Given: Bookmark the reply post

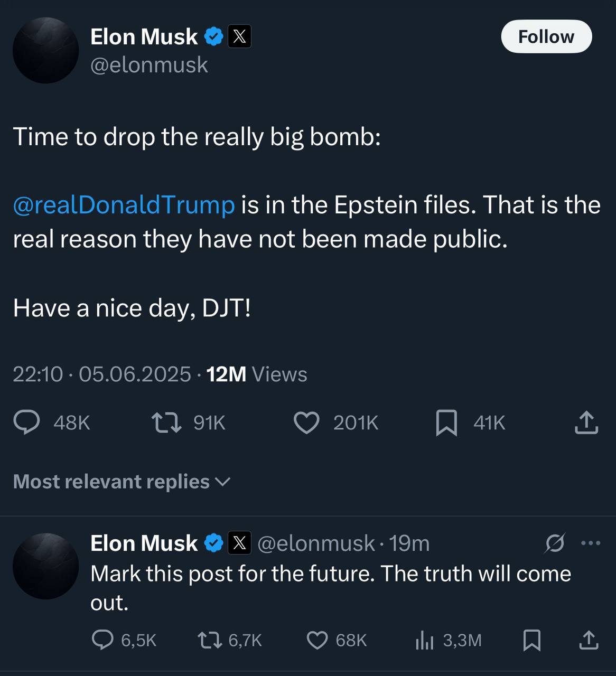Looking at the screenshot, I should pyautogui.click(x=531, y=640).
